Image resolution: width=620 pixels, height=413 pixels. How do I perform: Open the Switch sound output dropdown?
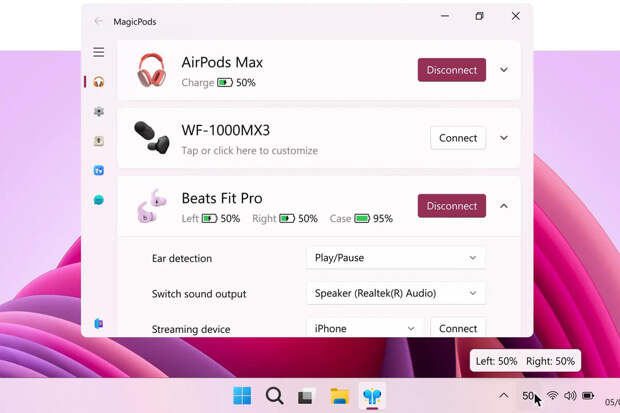point(395,294)
